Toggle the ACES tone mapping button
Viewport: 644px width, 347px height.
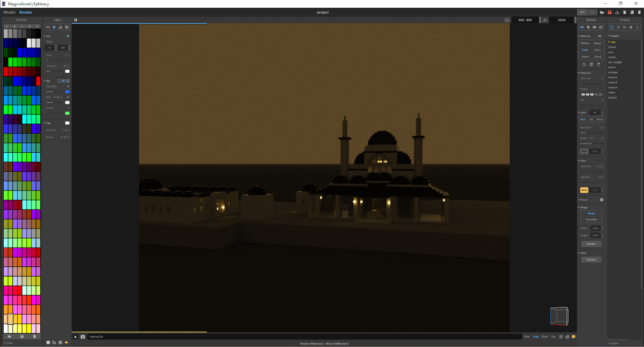pos(584,190)
